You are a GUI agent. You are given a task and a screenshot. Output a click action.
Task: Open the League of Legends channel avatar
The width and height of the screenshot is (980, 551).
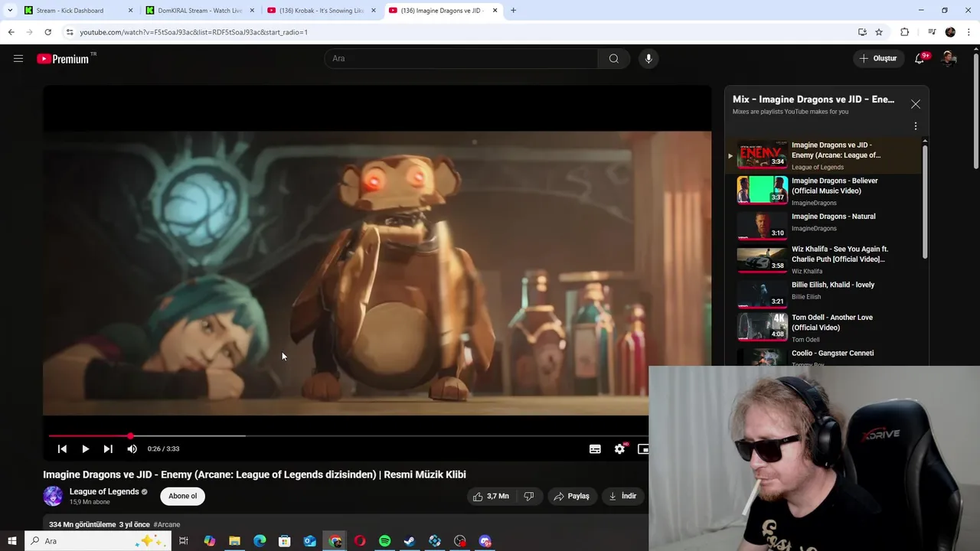point(53,496)
